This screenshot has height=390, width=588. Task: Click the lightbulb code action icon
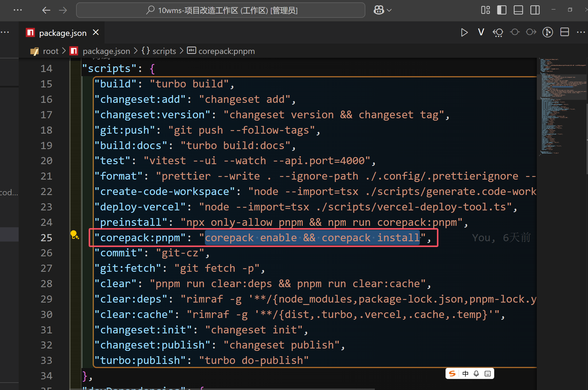pos(74,235)
